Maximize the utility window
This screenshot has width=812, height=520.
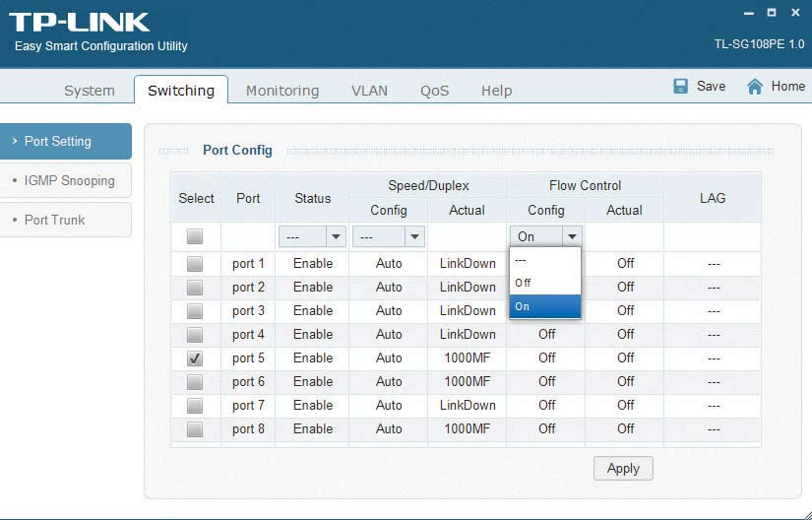772,13
